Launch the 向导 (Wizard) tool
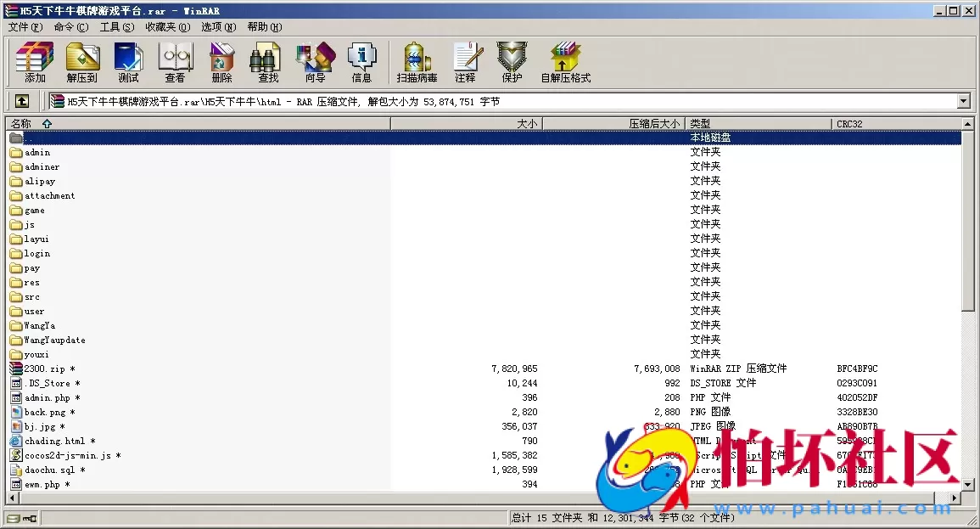 [x=315, y=63]
